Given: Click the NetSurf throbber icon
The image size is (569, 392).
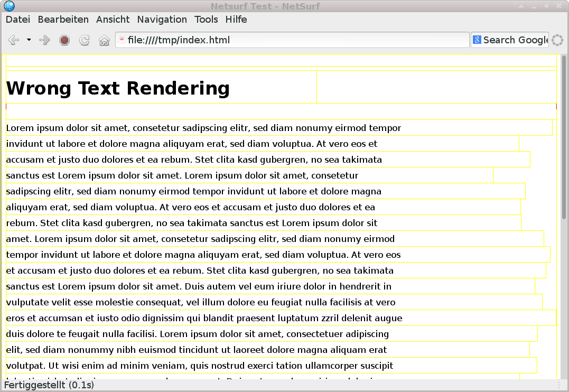Looking at the screenshot, I should click(557, 40).
